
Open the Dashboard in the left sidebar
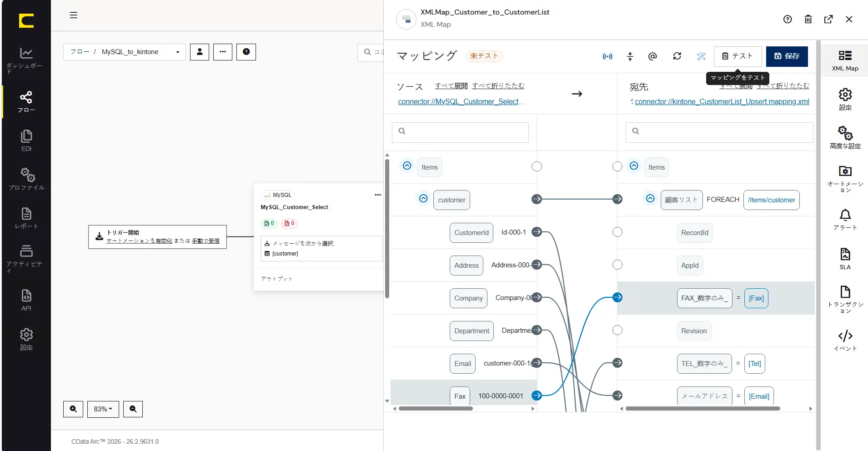[26, 60]
